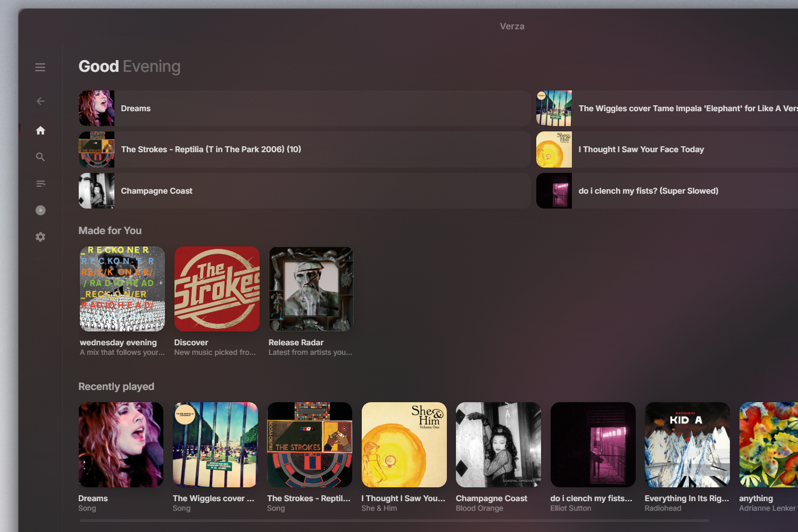
Task: Click Radiohead Kid A cover art
Action: (x=687, y=445)
